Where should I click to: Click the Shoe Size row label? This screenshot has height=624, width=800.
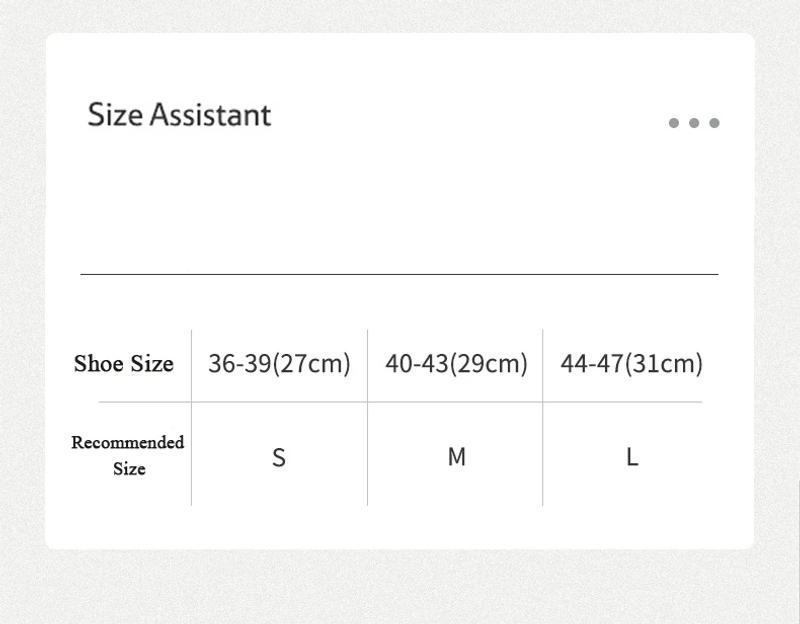click(x=124, y=363)
